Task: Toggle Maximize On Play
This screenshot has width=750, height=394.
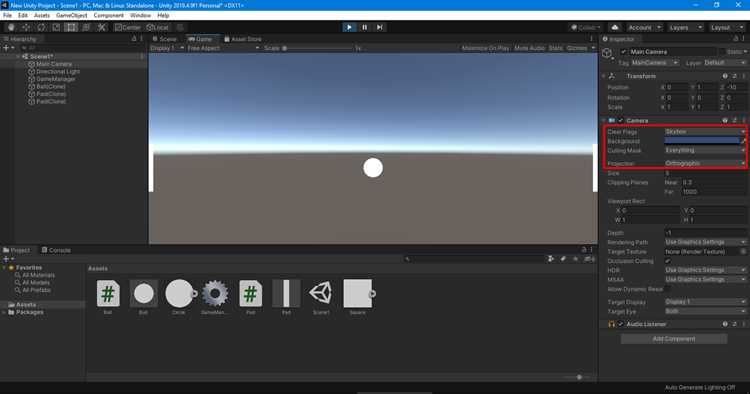Action: [x=485, y=48]
